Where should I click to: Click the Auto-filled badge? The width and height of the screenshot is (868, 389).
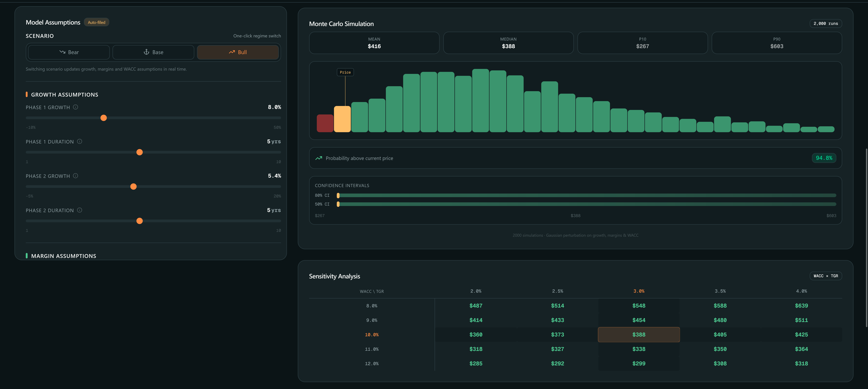click(96, 22)
